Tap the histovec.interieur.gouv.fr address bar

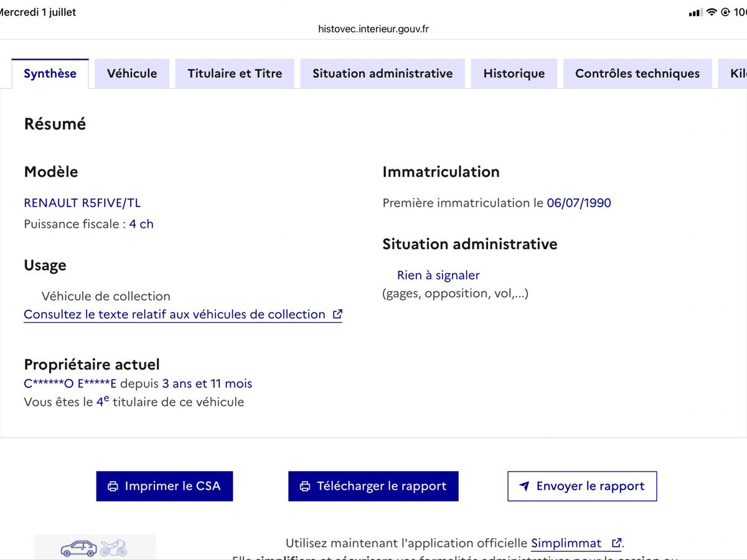coord(374,29)
